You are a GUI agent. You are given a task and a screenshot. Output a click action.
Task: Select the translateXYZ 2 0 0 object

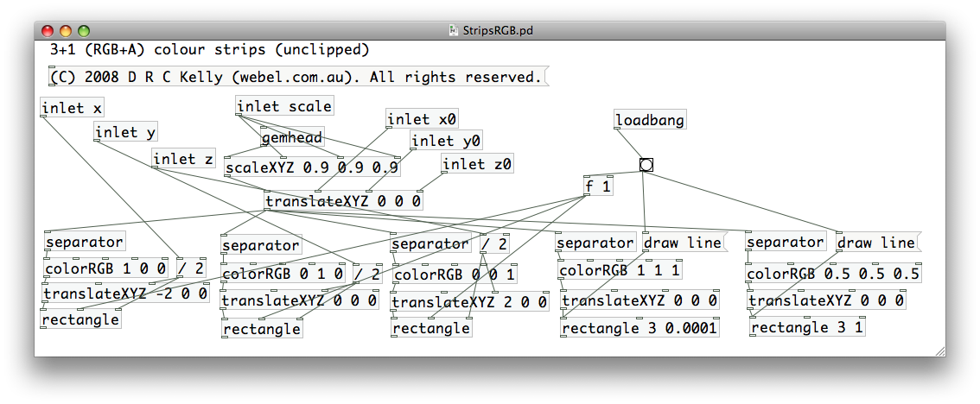[x=469, y=302]
